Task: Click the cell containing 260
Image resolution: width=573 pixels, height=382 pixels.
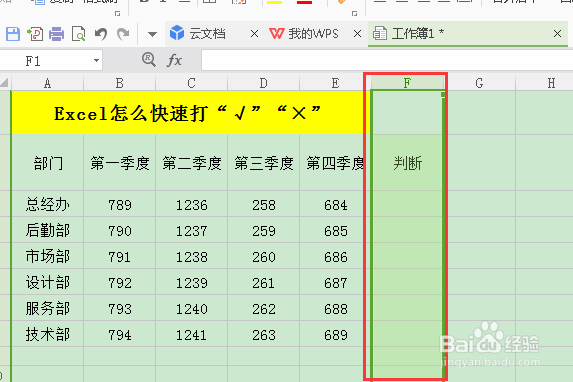Action: point(263,256)
